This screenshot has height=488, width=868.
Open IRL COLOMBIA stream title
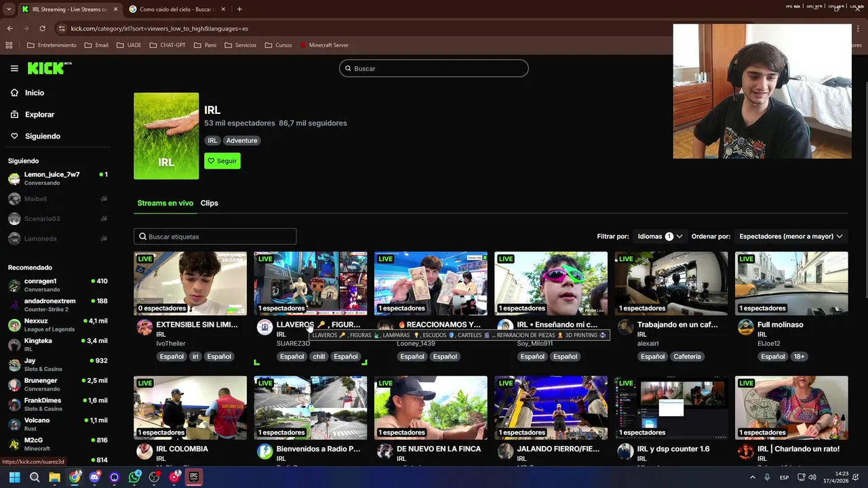[182, 449]
